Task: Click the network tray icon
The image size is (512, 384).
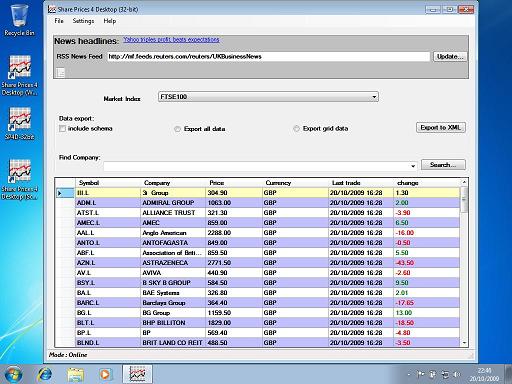Action: pyautogui.click(x=445, y=375)
